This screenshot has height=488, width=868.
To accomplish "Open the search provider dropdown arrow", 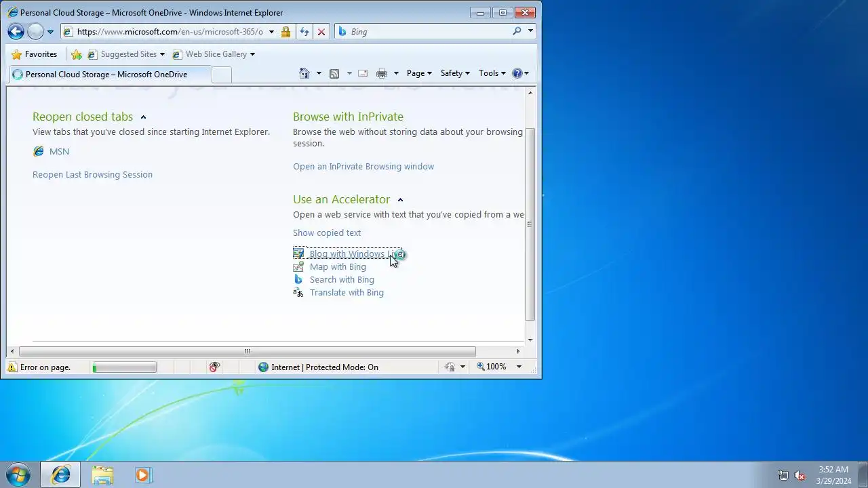I will [530, 31].
